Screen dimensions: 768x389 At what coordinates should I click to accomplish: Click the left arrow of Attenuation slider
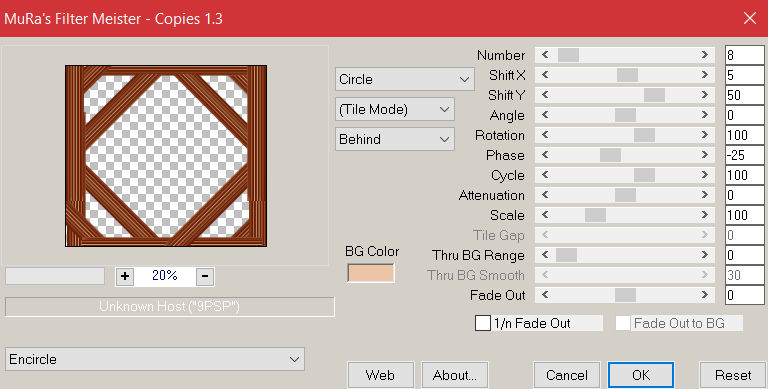pyautogui.click(x=545, y=195)
